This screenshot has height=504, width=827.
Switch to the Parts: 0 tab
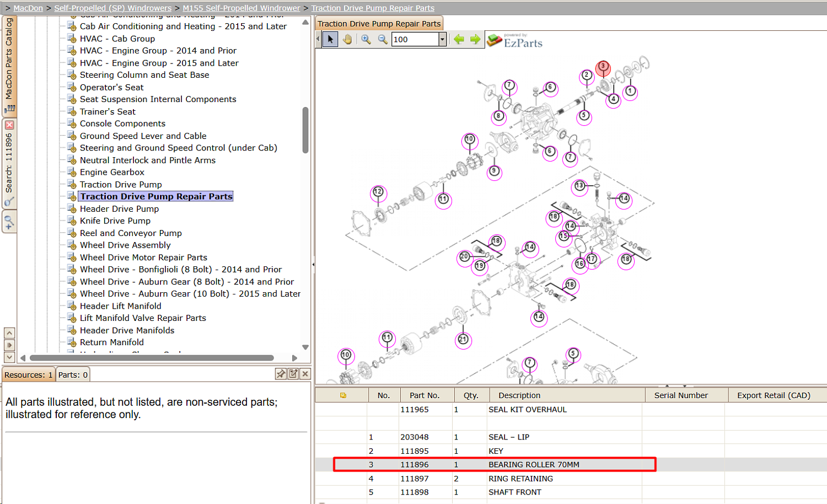click(x=73, y=375)
